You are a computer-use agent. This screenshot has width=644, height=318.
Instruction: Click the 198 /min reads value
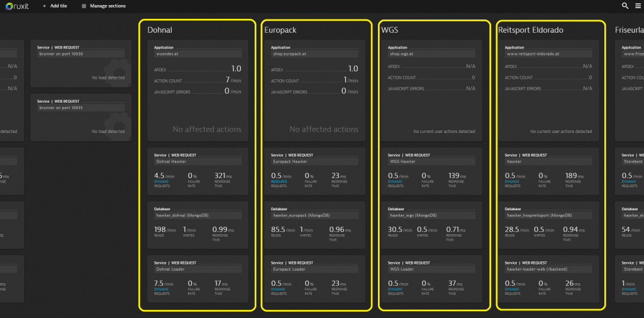point(166,230)
